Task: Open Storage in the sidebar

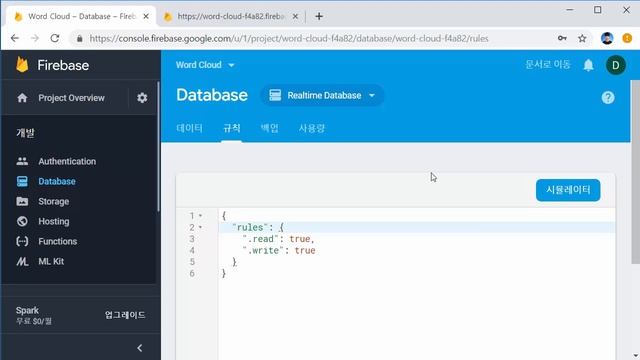Action: tap(53, 201)
